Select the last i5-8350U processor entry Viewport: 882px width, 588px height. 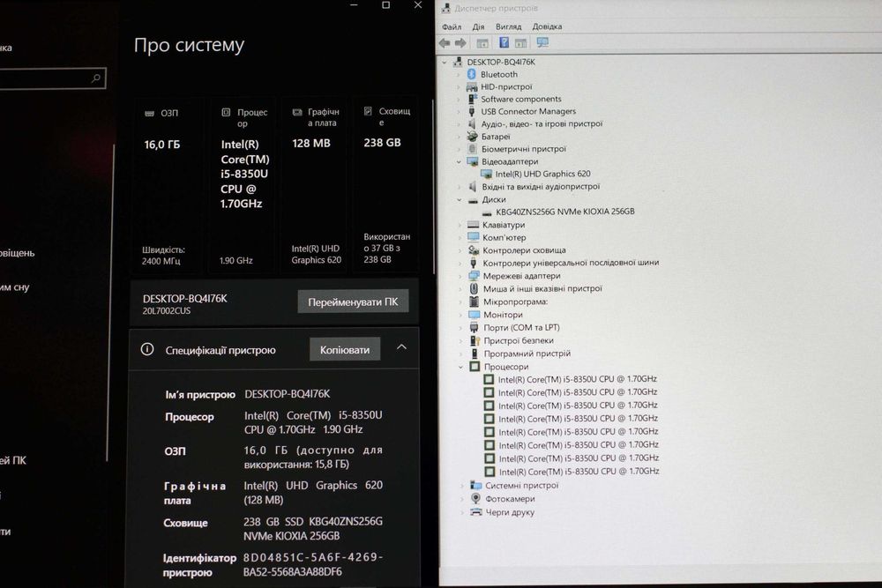click(579, 472)
